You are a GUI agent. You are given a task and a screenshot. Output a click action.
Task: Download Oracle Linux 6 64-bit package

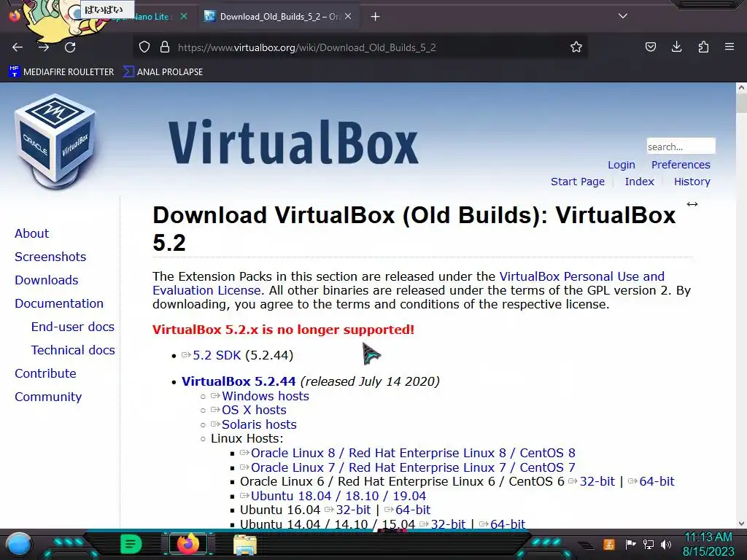[x=657, y=482]
